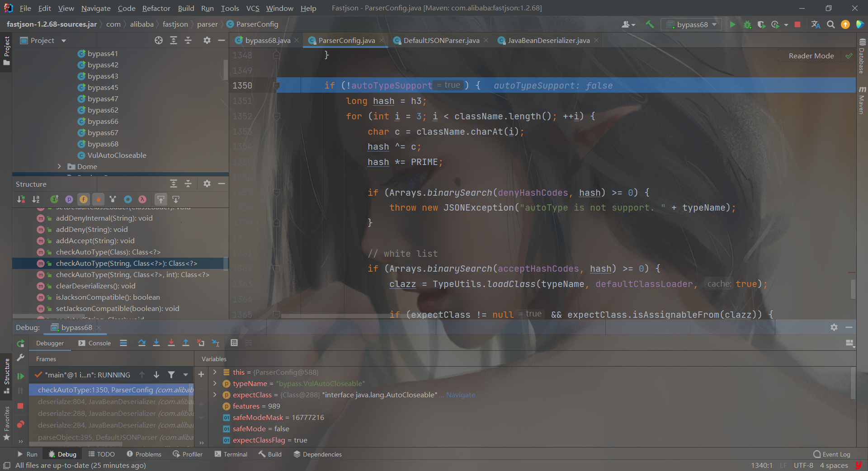Add a new watch with plus icon

tap(201, 374)
